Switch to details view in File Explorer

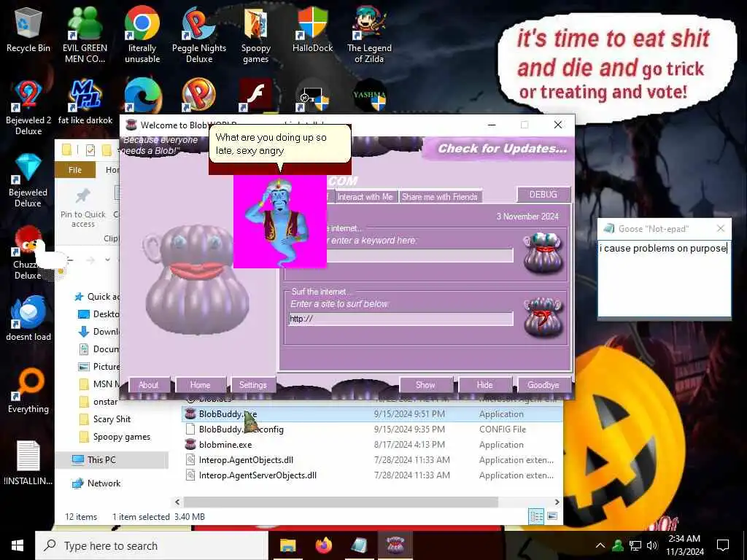coord(536,516)
